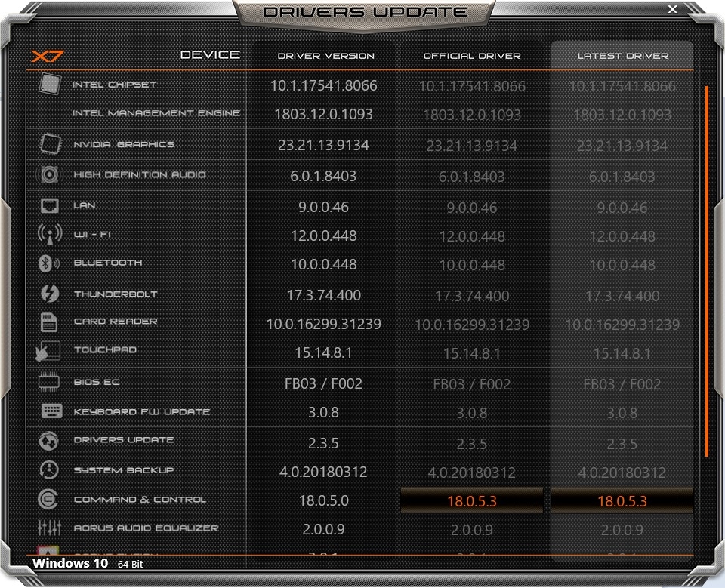The width and height of the screenshot is (725, 588).
Task: Select the Driver Version column header
Action: click(x=326, y=56)
